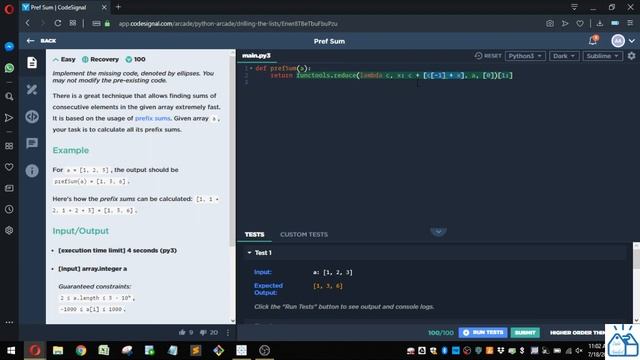Open the comments chat icon in sidebar
640x360 pixels.
point(32,143)
